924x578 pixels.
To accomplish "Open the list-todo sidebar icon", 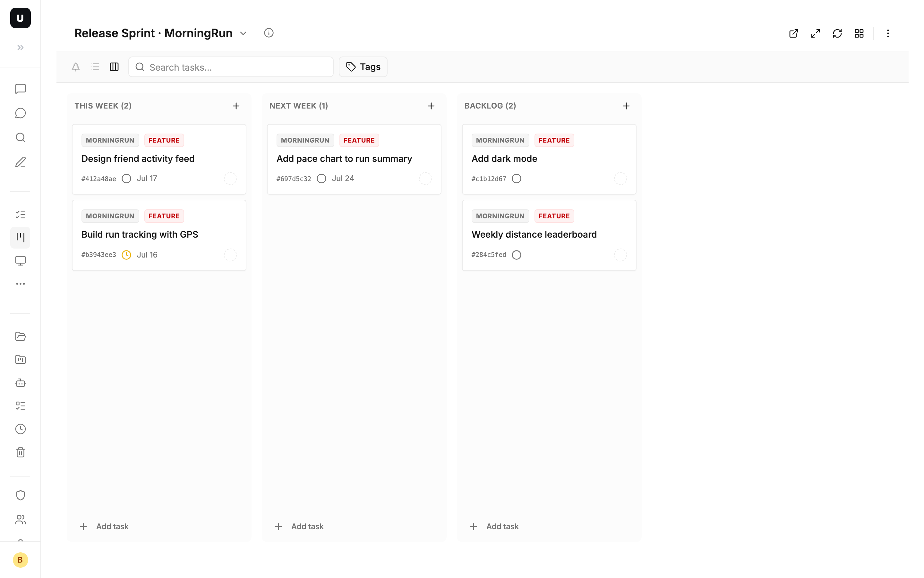I will pos(20,406).
